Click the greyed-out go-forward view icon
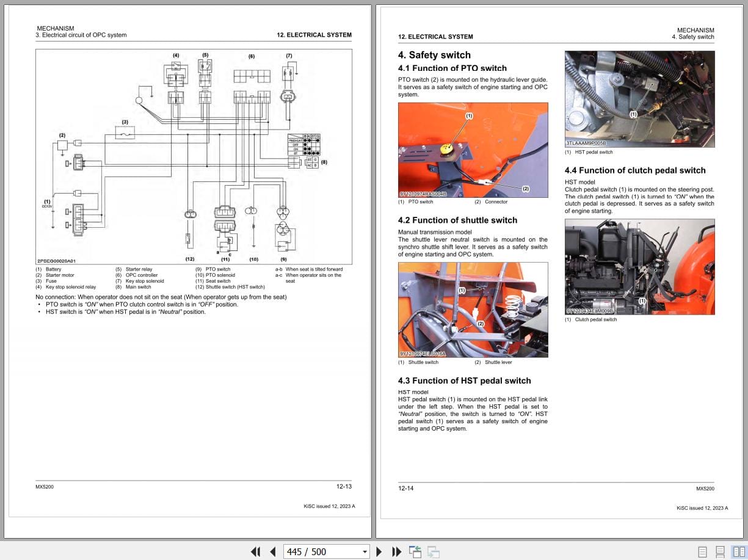This screenshot has width=748, height=560. (433, 551)
